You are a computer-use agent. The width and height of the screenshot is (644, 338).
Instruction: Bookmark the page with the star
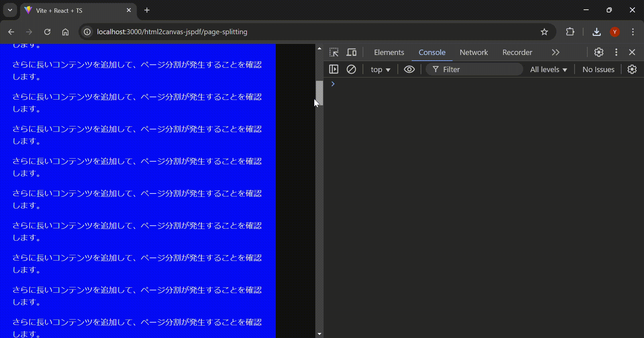pyautogui.click(x=544, y=32)
